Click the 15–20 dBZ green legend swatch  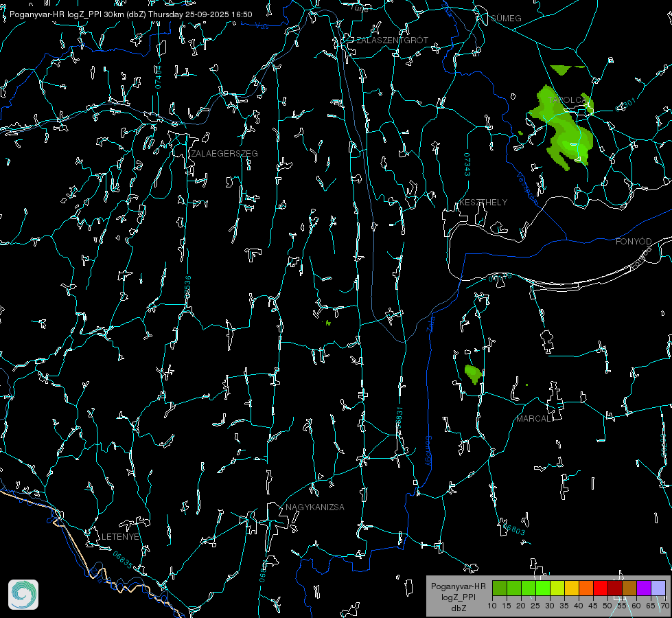[x=514, y=588]
